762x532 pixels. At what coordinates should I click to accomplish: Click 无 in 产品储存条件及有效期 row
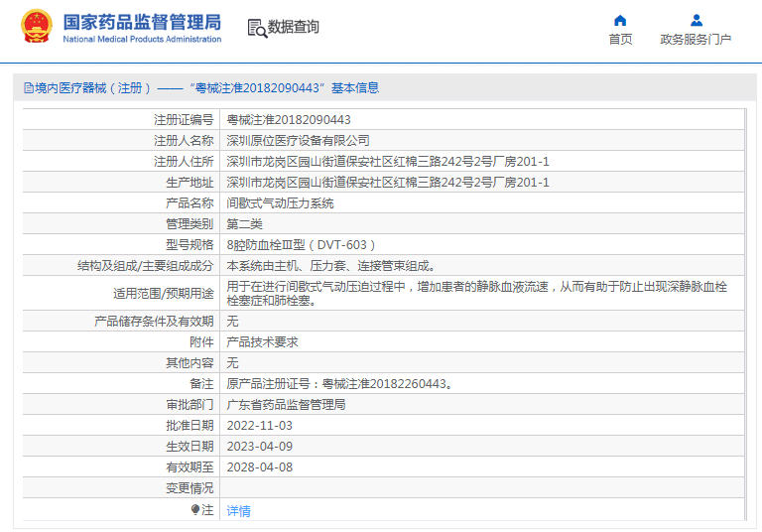(x=232, y=322)
